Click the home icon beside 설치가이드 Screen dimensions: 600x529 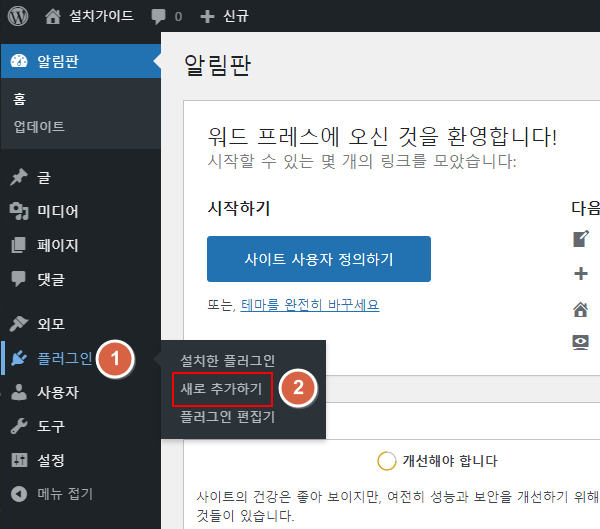[x=53, y=16]
